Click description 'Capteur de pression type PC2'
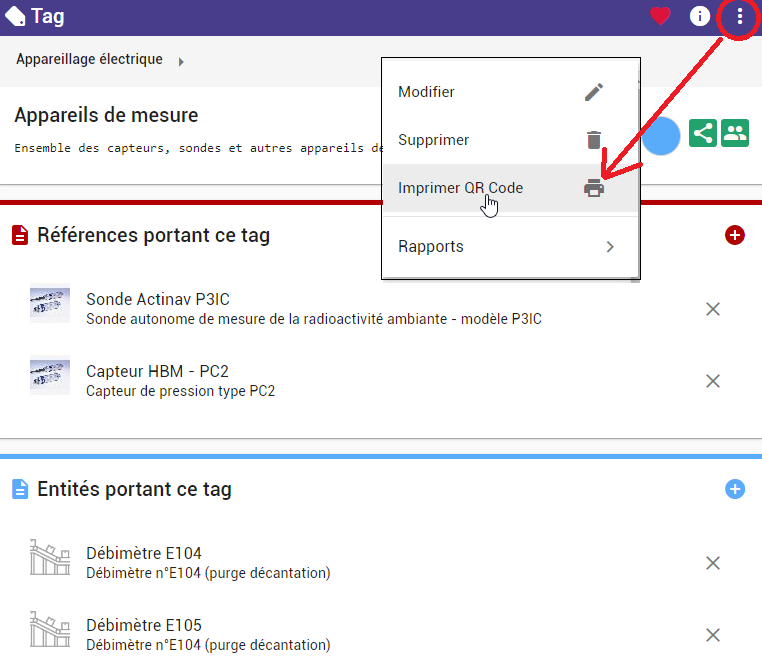 pos(180,391)
